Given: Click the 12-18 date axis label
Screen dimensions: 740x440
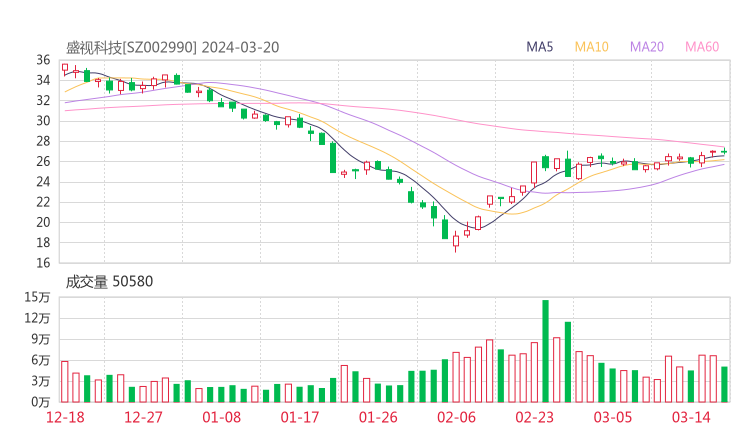Looking at the screenshot, I should pyautogui.click(x=65, y=417).
